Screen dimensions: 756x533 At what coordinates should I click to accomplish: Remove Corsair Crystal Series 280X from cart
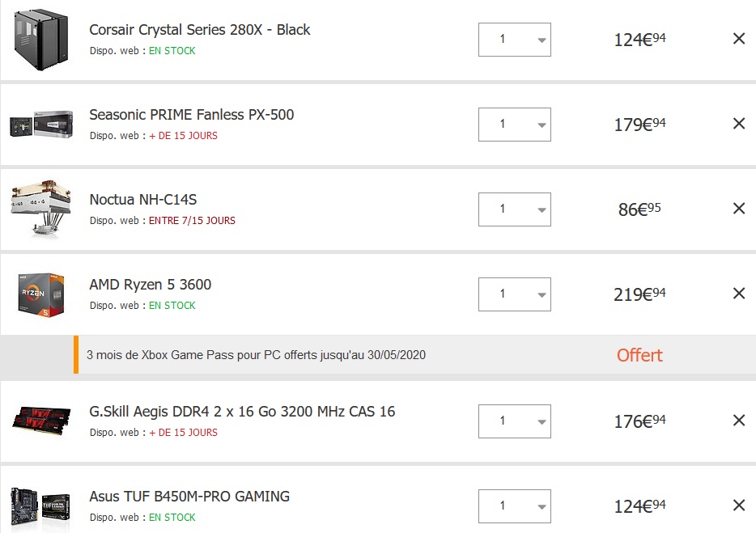(x=739, y=39)
